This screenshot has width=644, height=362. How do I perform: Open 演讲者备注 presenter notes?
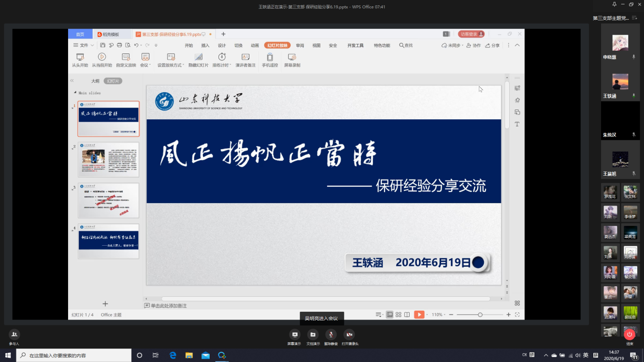click(245, 57)
